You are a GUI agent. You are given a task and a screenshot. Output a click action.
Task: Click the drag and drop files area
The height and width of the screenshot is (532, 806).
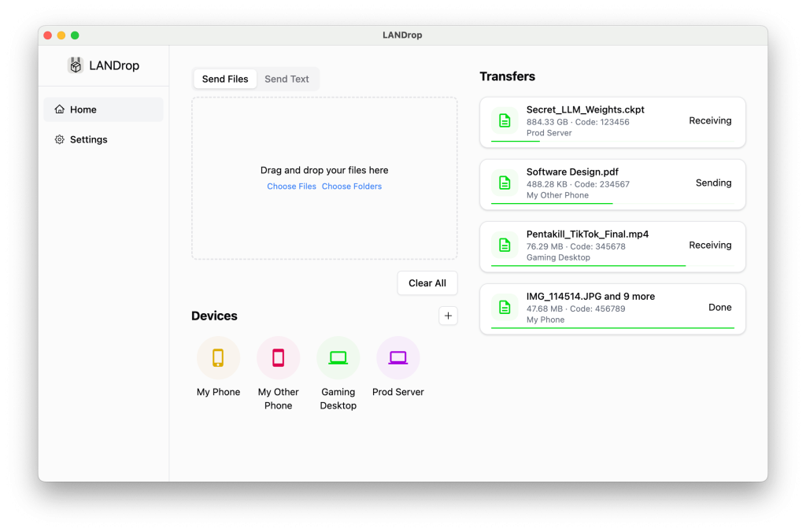(x=324, y=220)
